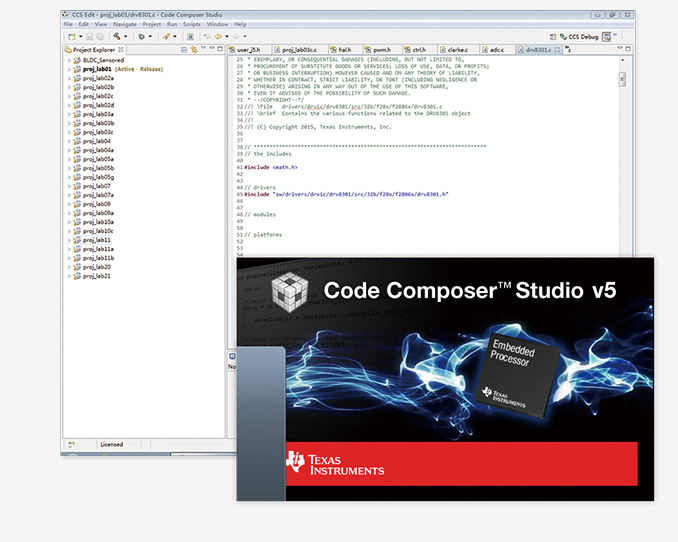Viewport: 678px width, 542px height.
Task: Click the status bar icon beside Licensed
Action: pos(71,444)
